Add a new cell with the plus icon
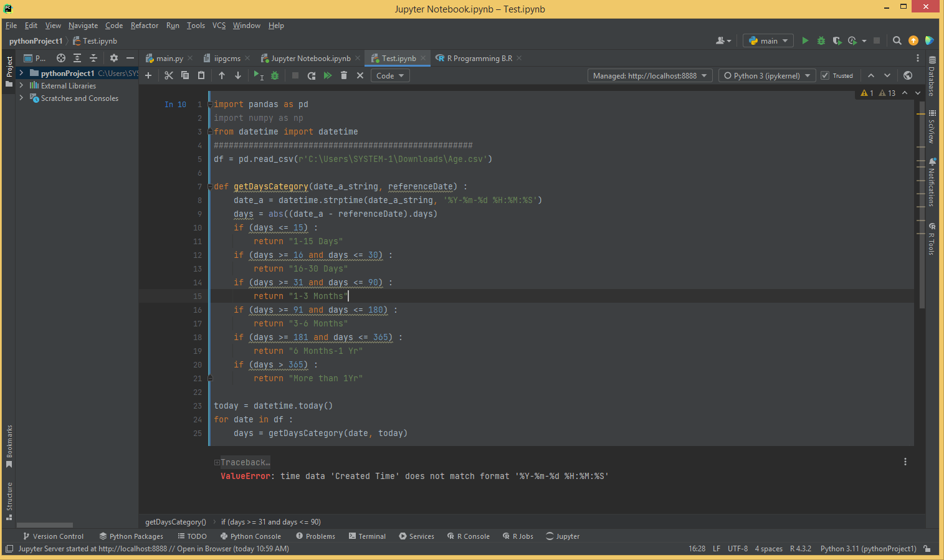944x560 pixels. (148, 75)
